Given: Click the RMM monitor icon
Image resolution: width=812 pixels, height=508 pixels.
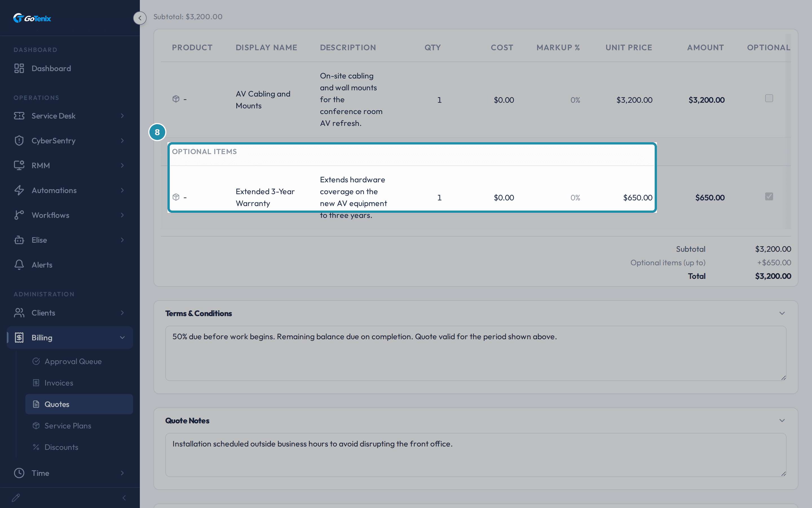Looking at the screenshot, I should 19,165.
